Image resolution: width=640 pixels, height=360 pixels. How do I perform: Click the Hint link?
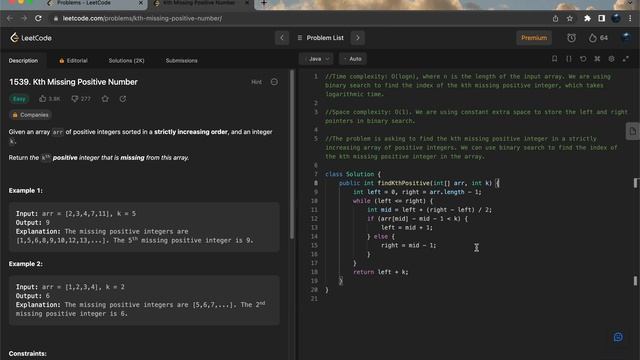point(256,82)
